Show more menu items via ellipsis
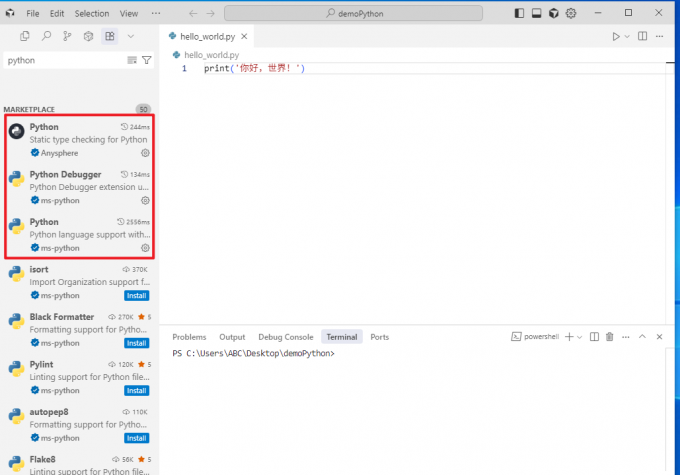This screenshot has height=475, width=680. [x=156, y=13]
